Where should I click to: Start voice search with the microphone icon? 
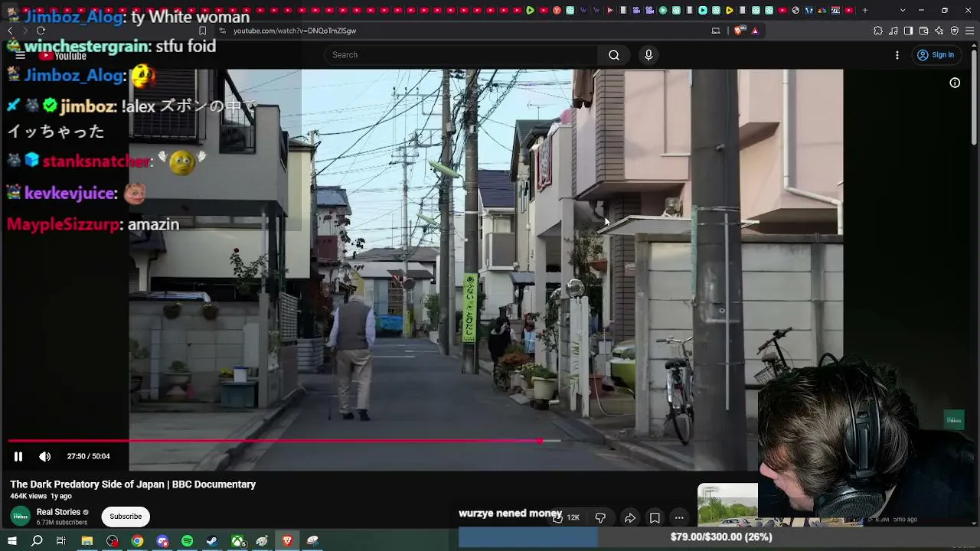point(648,55)
